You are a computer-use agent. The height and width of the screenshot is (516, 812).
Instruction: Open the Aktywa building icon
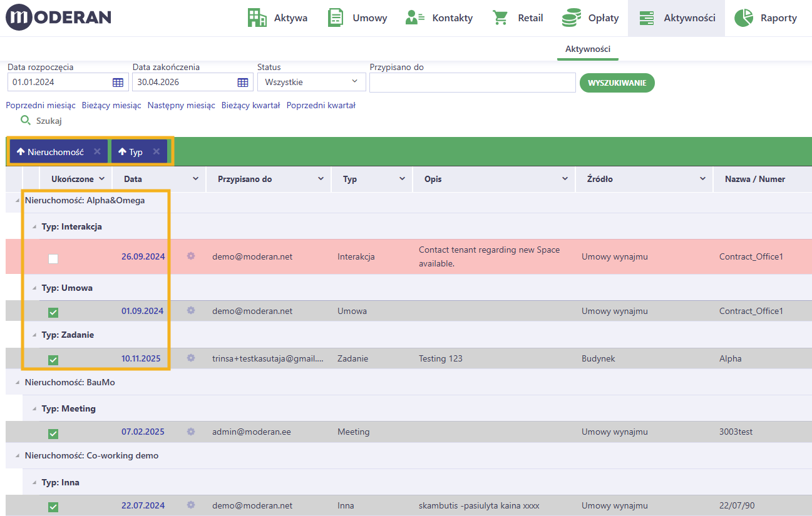pos(257,18)
